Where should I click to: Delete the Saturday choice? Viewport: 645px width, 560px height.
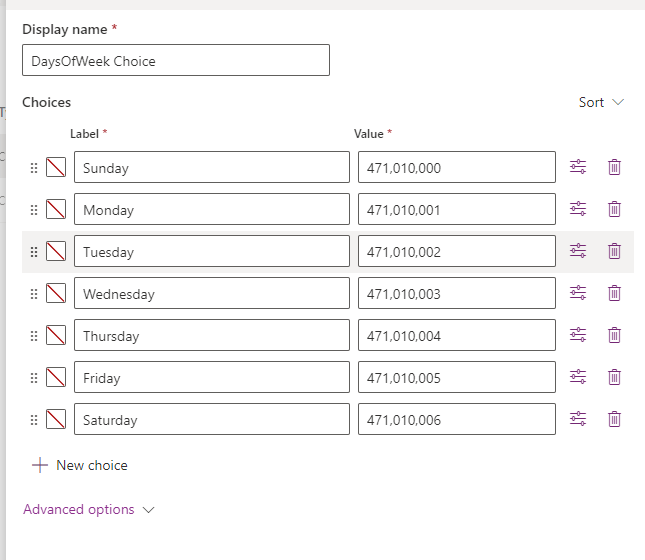614,419
